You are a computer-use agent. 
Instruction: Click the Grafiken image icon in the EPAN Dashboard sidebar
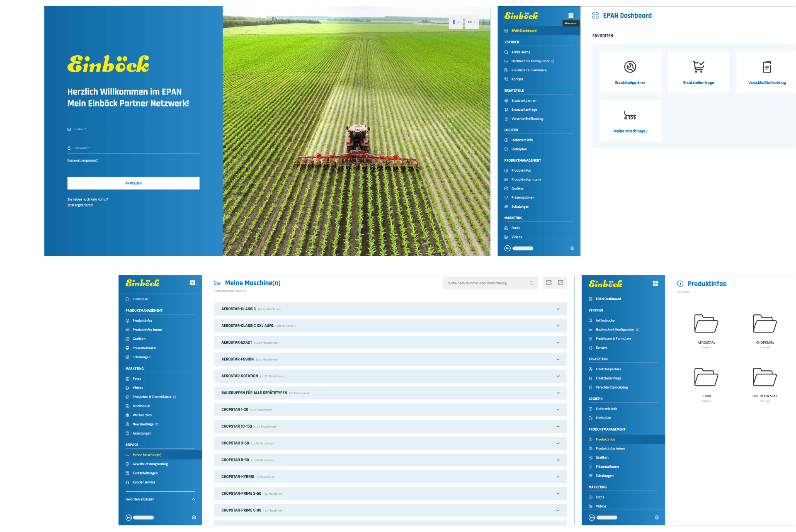(x=506, y=189)
